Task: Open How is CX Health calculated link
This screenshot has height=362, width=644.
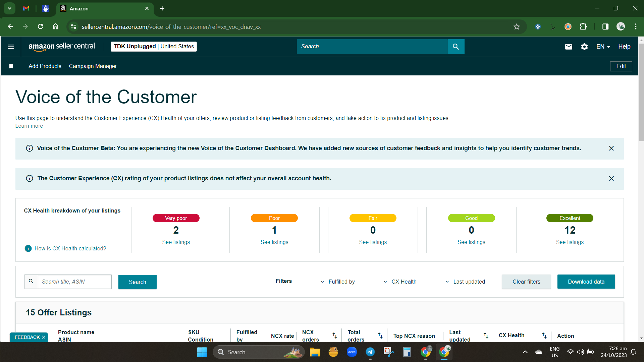Action: click(x=70, y=248)
